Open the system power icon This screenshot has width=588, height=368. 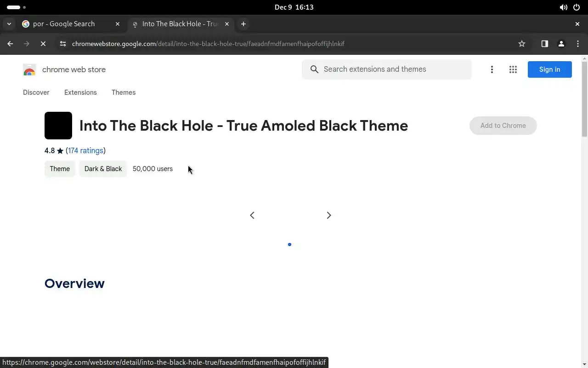coord(577,7)
